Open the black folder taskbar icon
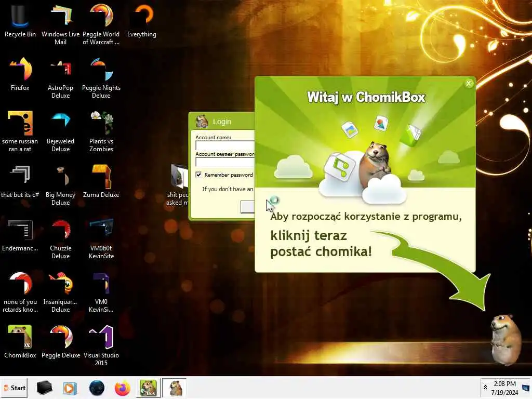Viewport: 532px width, 399px height. (x=44, y=388)
